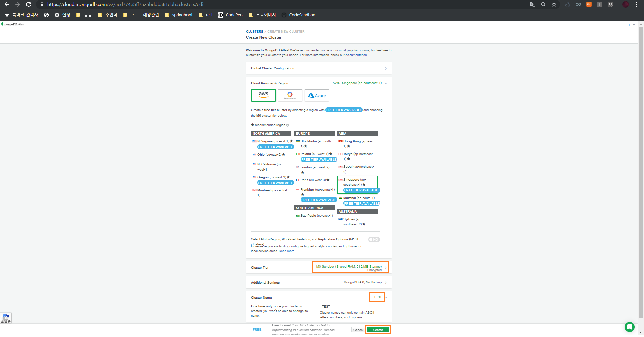Open the documentation link
644x337 pixels.
click(356, 55)
